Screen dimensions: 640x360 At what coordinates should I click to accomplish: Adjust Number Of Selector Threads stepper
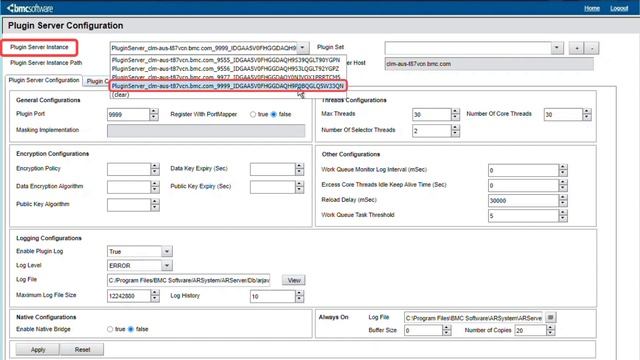tap(456, 131)
